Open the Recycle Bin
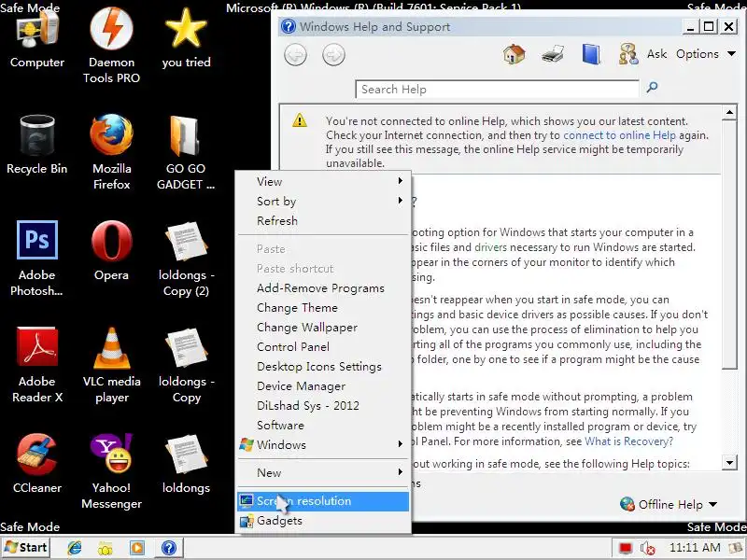747x560 pixels. 36,146
